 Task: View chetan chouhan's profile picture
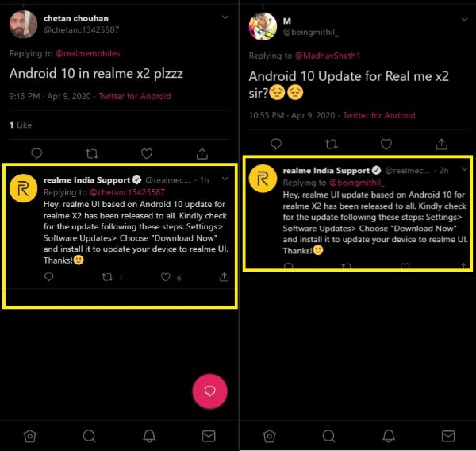tap(23, 25)
